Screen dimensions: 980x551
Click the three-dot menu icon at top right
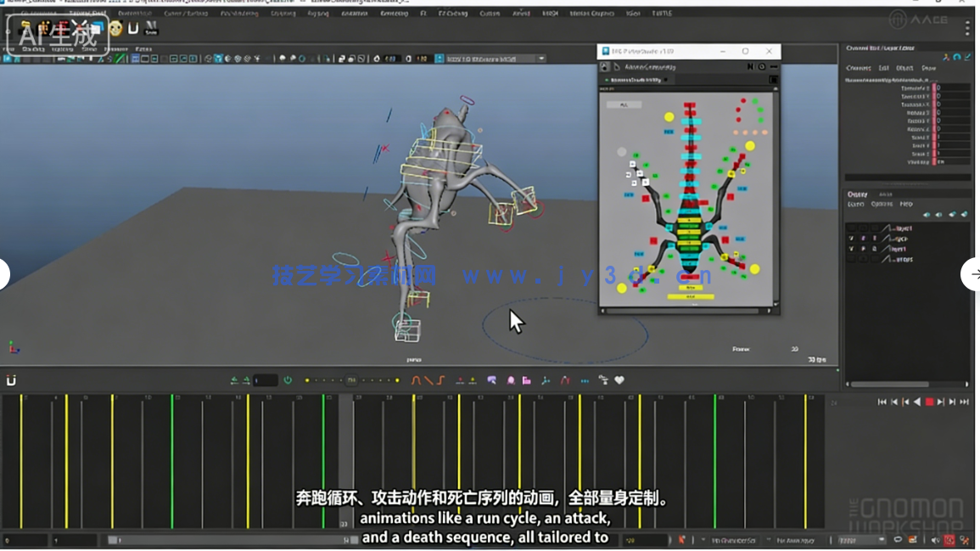pos(967,28)
